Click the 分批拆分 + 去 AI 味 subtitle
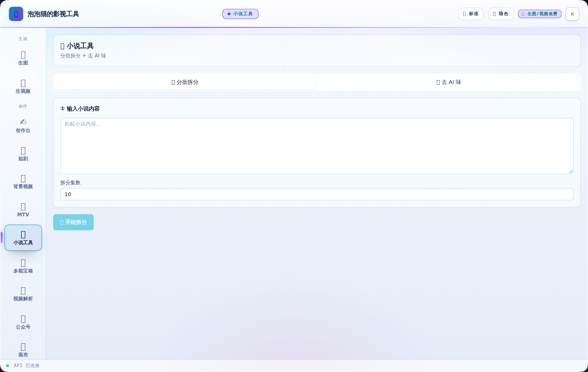The image size is (588, 372). click(x=83, y=56)
